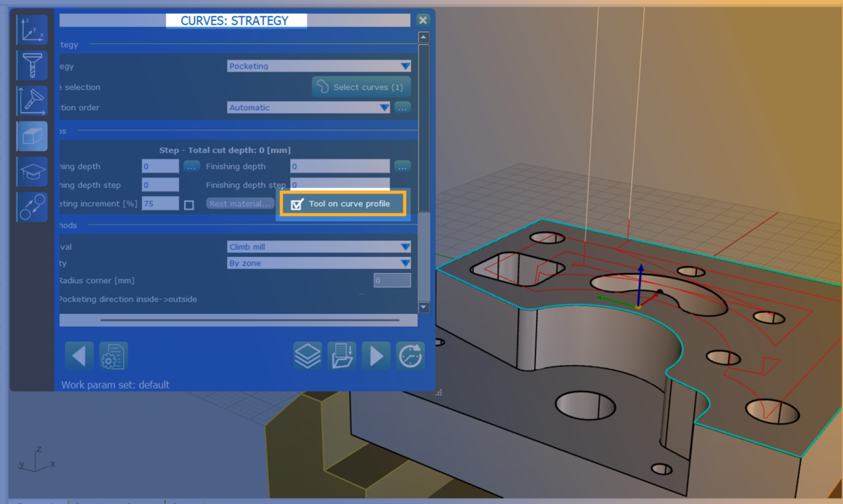
Task: Expand the Pocketing strategy dropdown
Action: [319, 66]
